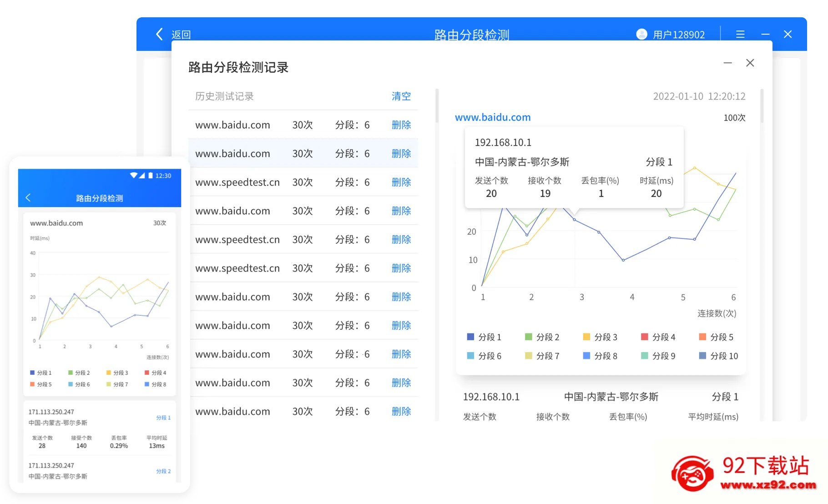
Task: Click the 历史测试记录 heading
Action: tap(224, 96)
